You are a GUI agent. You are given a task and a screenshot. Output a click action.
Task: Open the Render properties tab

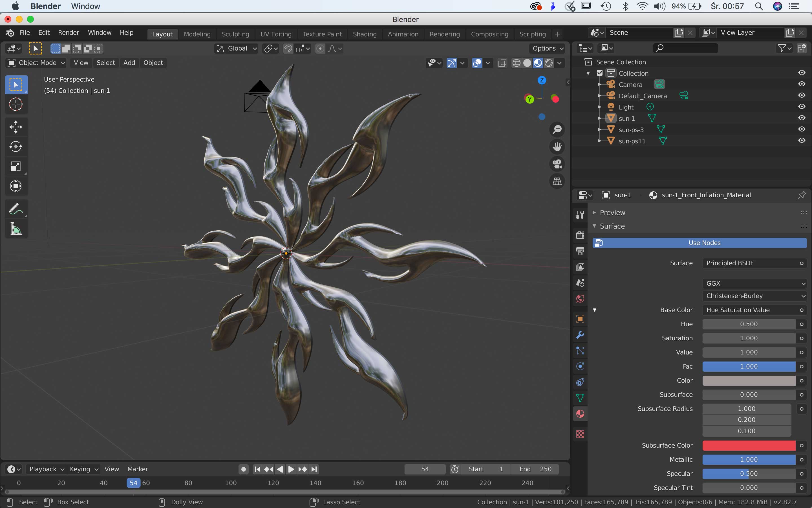point(580,235)
